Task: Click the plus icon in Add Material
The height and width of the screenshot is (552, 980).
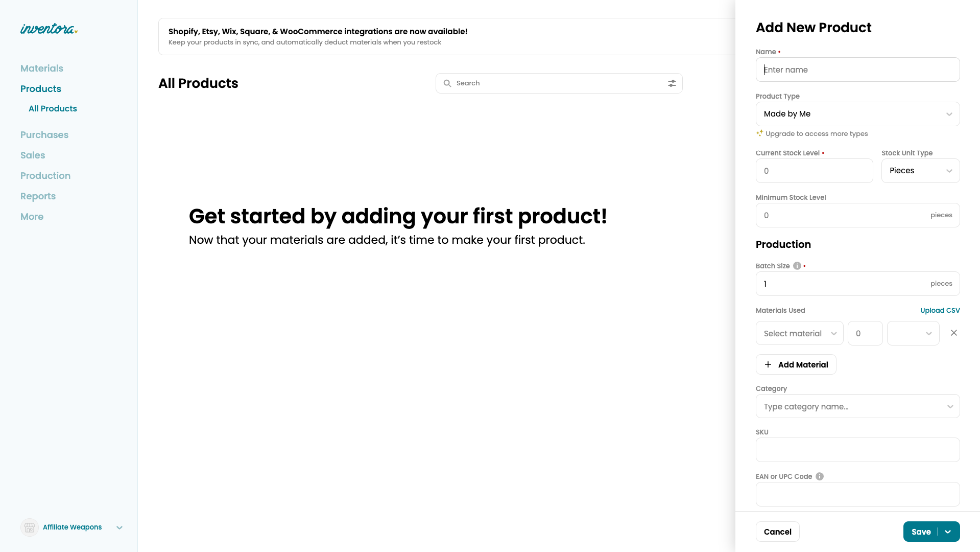Action: (x=768, y=364)
